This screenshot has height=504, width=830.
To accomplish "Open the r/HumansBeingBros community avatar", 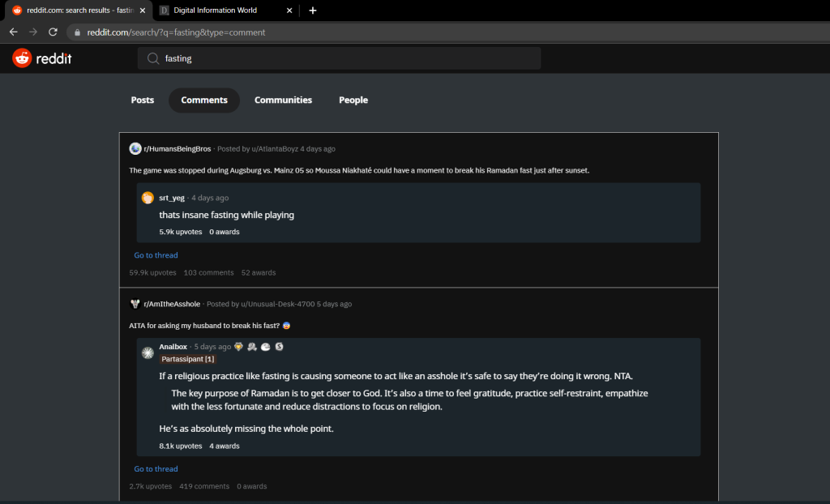I will [x=135, y=148].
